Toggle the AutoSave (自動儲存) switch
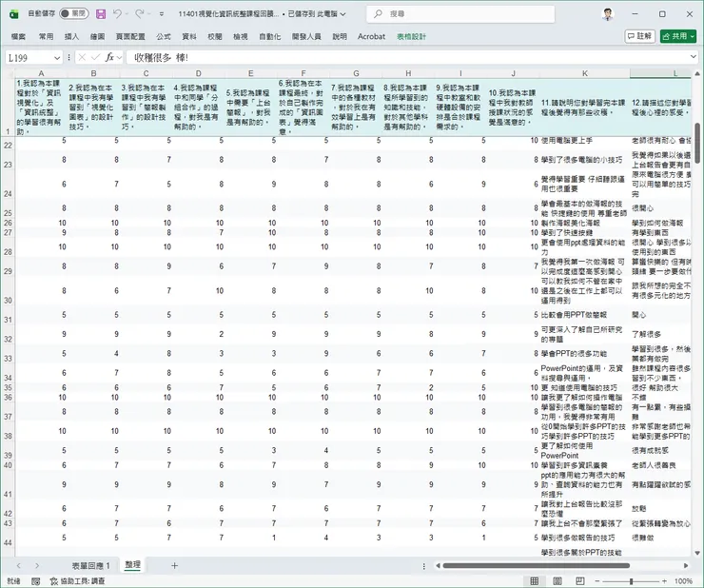This screenshot has height=588, width=704. coord(73,14)
